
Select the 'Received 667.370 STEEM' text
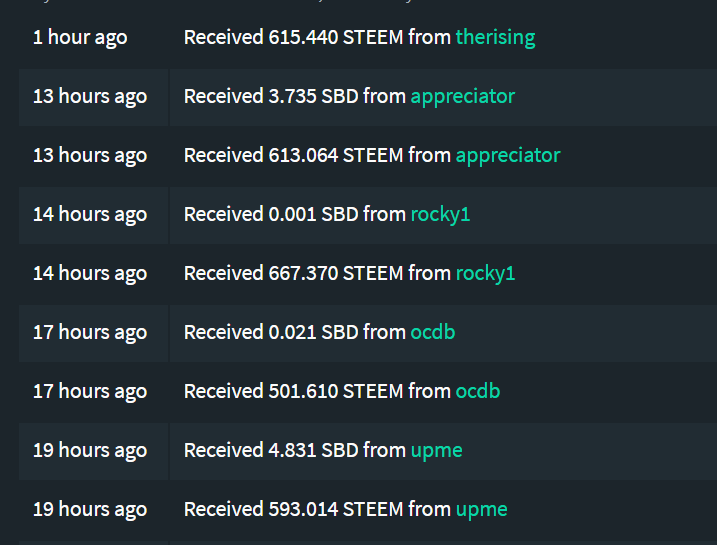click(294, 273)
